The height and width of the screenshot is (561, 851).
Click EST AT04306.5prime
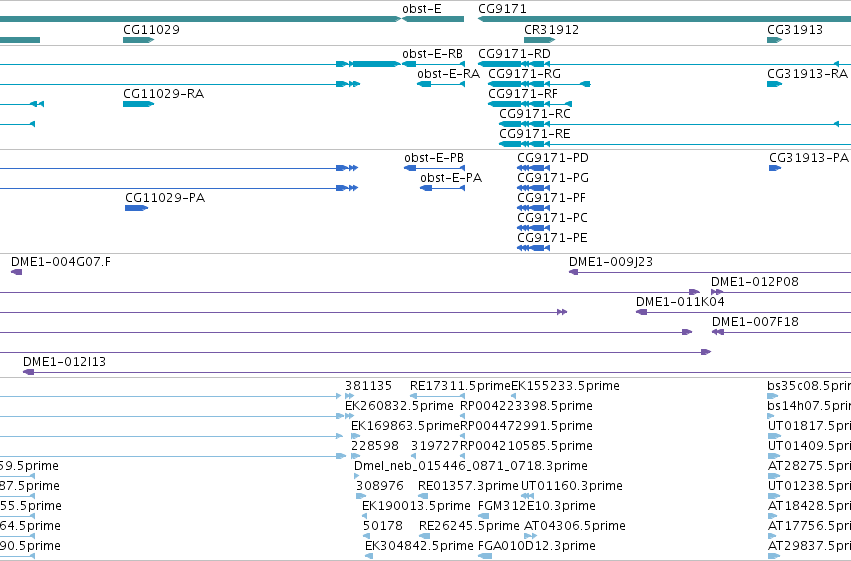(x=530, y=537)
